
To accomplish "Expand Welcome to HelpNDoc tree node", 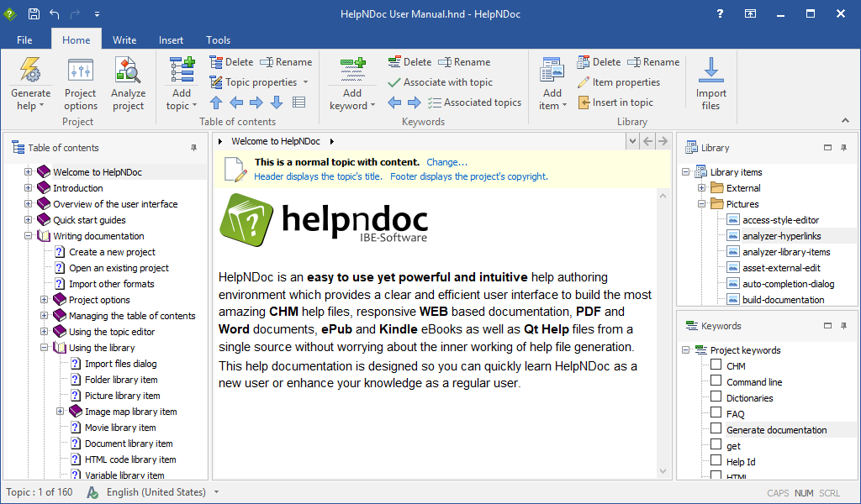I will [x=28, y=171].
